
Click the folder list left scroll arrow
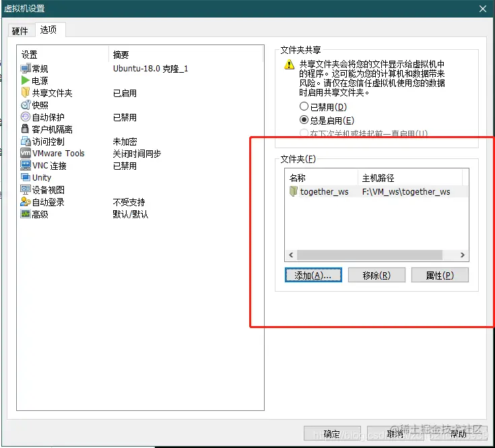[x=291, y=255]
